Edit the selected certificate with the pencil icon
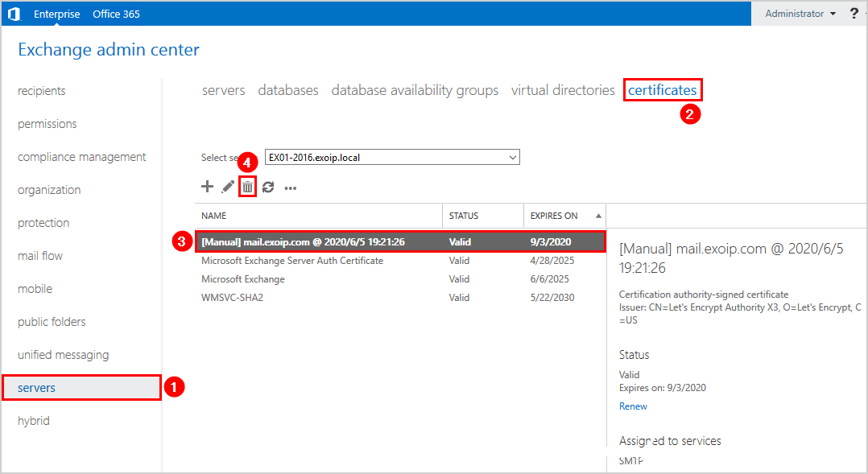868x474 pixels. tap(228, 187)
